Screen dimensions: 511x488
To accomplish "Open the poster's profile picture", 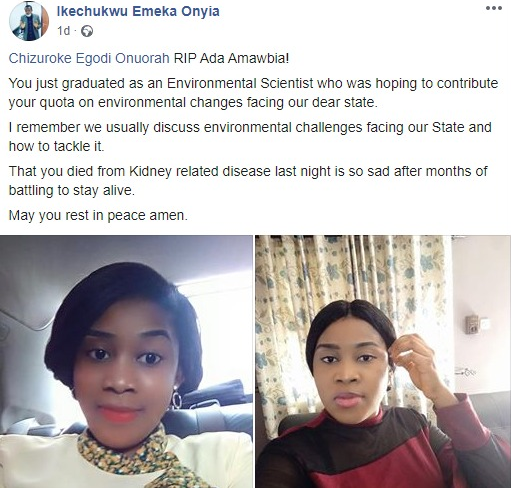I will coord(29,21).
